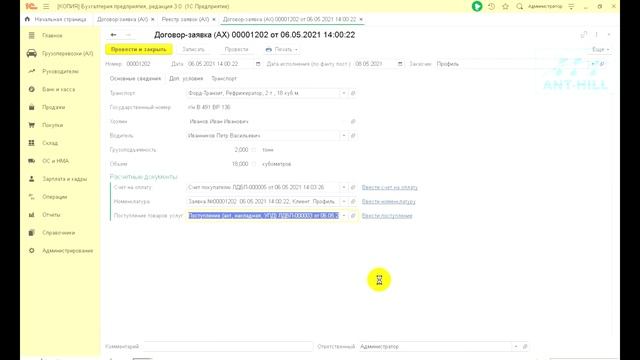Select Доп. условия form tab

point(186,78)
